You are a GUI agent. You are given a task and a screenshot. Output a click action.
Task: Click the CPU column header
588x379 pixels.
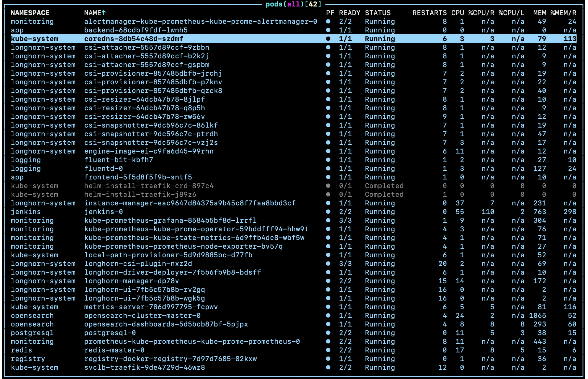[458, 13]
